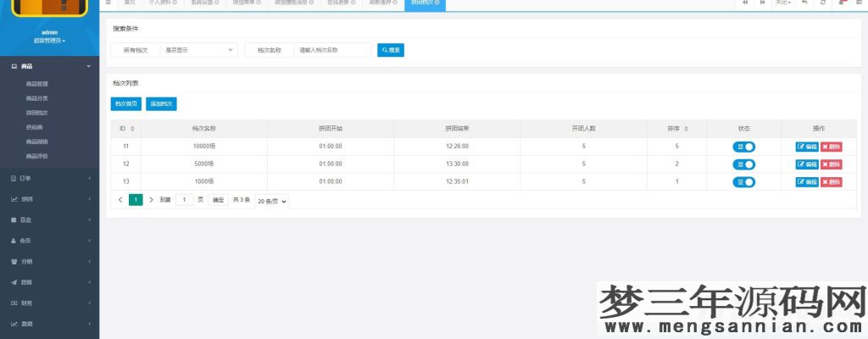
Task: Click the tabs scroll-right double arrow icon
Action: point(762,3)
